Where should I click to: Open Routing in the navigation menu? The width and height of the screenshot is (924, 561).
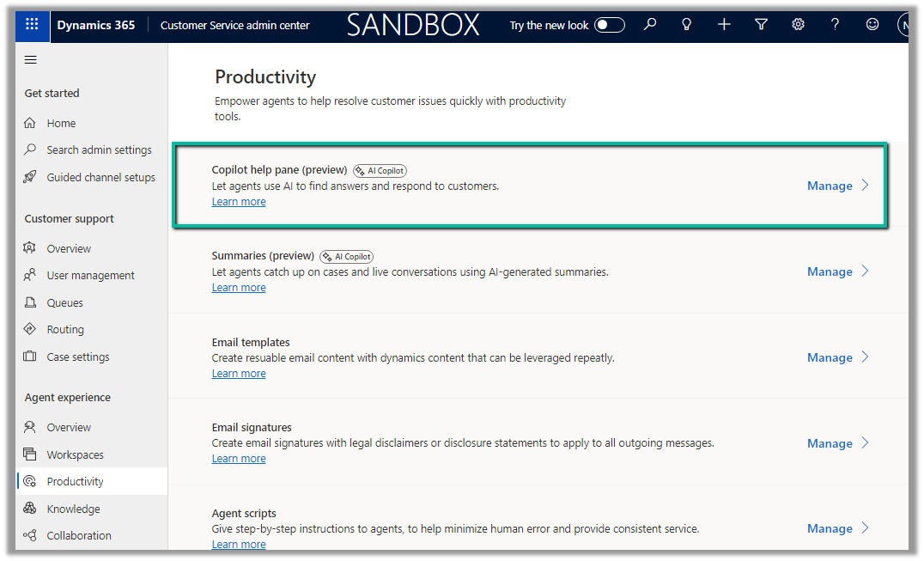click(65, 330)
